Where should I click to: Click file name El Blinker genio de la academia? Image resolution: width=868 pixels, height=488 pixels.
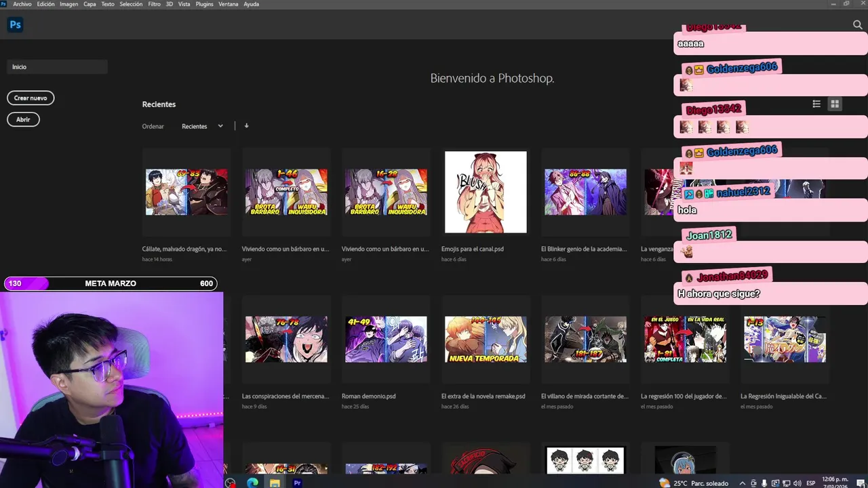point(584,249)
